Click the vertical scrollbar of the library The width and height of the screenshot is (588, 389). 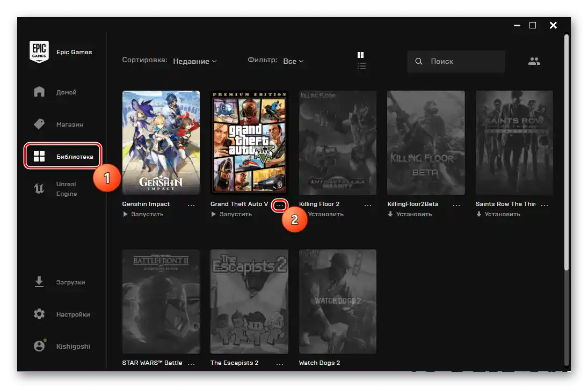pyautogui.click(x=567, y=152)
